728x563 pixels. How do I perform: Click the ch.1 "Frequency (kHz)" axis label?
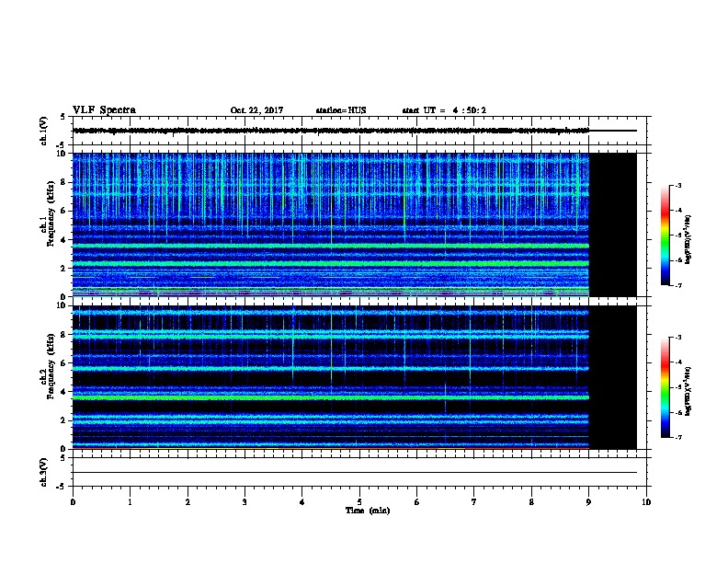51,213
